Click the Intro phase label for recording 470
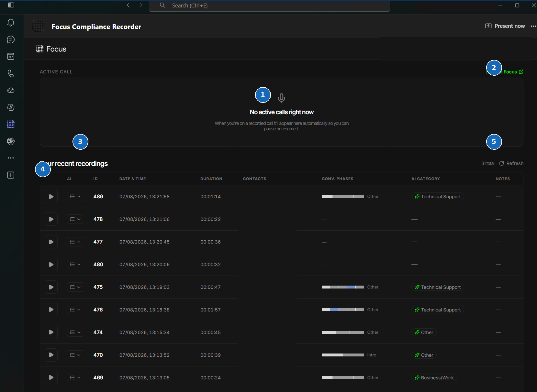 coord(372,355)
